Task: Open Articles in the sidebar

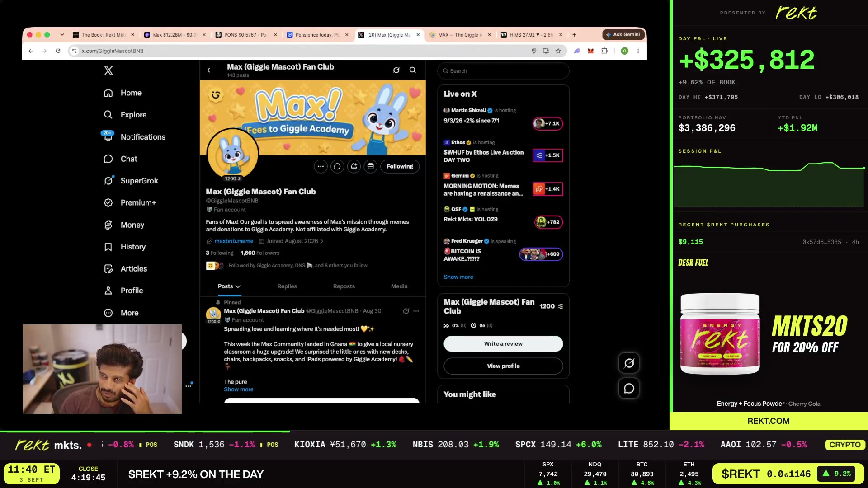Action: (x=125, y=269)
